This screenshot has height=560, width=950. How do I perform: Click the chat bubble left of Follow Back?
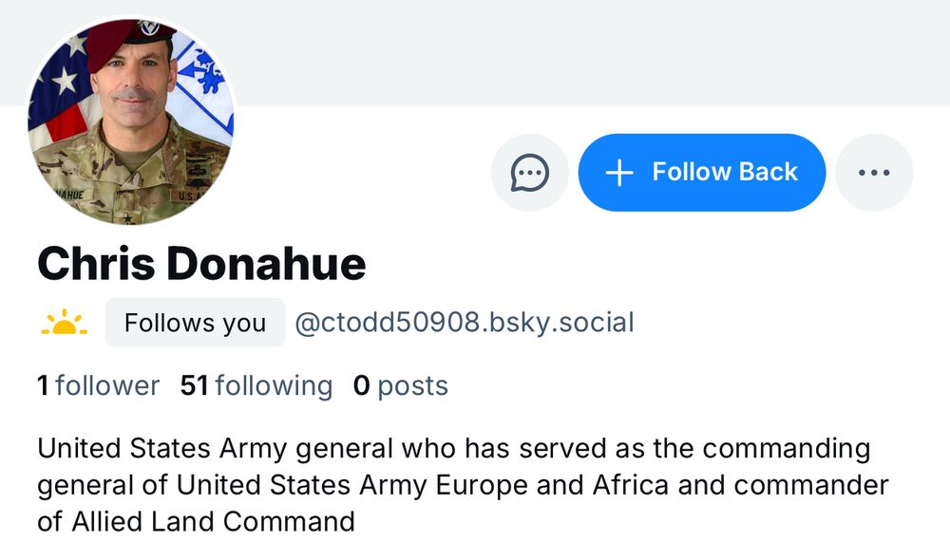(x=529, y=172)
